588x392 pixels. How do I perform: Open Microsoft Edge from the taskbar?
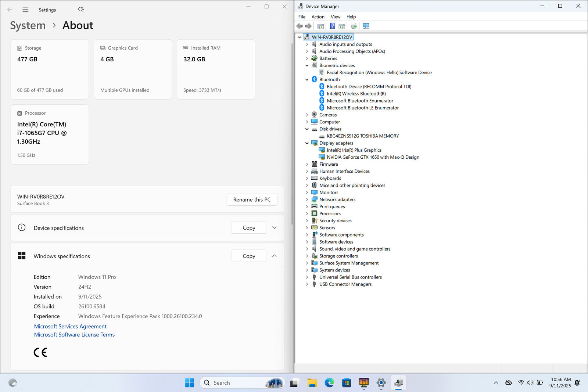tap(329, 383)
